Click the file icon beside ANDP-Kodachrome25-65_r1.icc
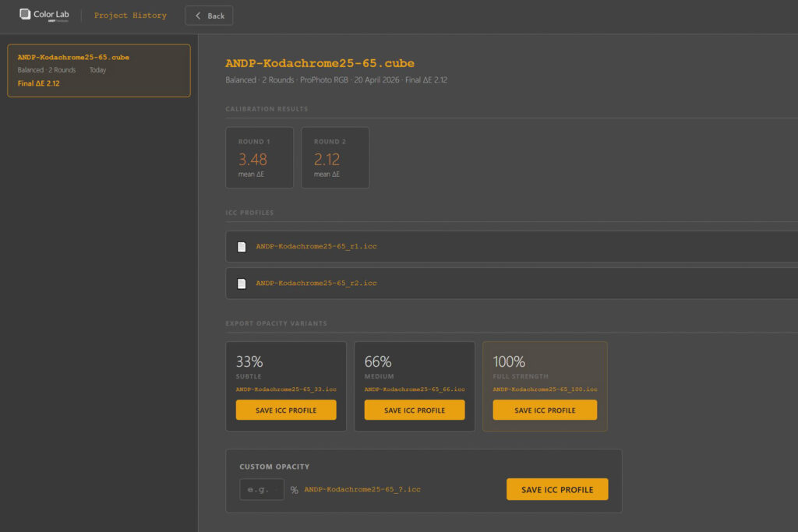 (x=242, y=247)
